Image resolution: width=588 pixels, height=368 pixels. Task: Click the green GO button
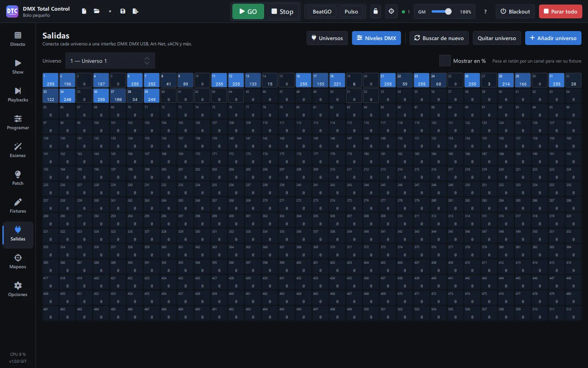(248, 11)
